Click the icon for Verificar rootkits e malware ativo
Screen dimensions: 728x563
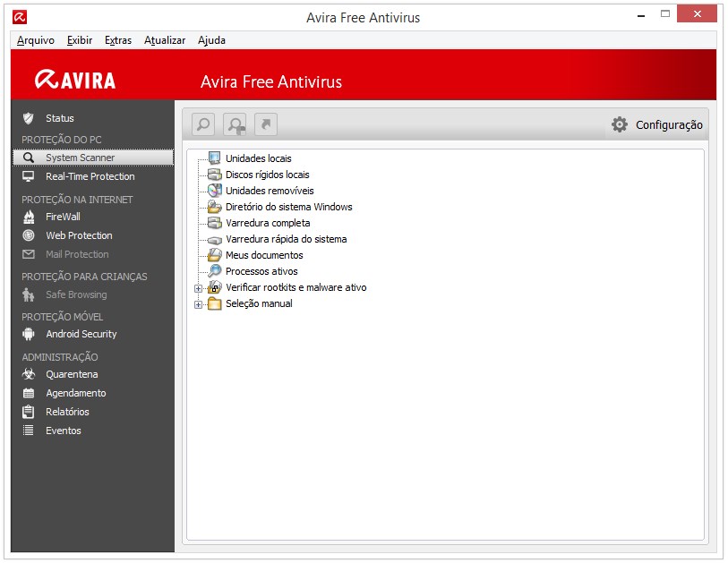tap(215, 287)
